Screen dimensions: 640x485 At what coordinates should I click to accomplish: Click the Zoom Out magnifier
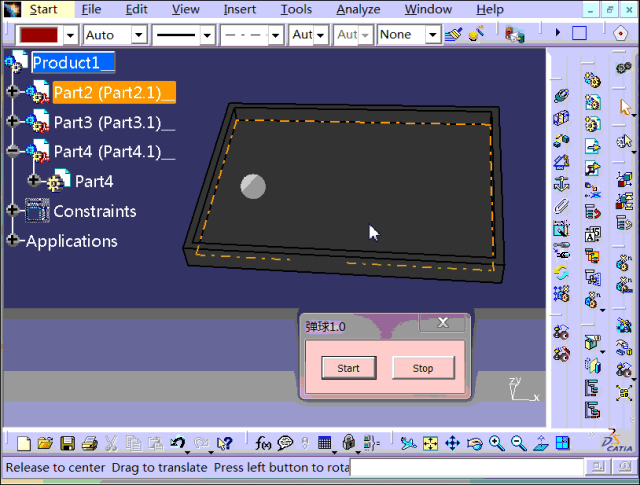tap(519, 443)
